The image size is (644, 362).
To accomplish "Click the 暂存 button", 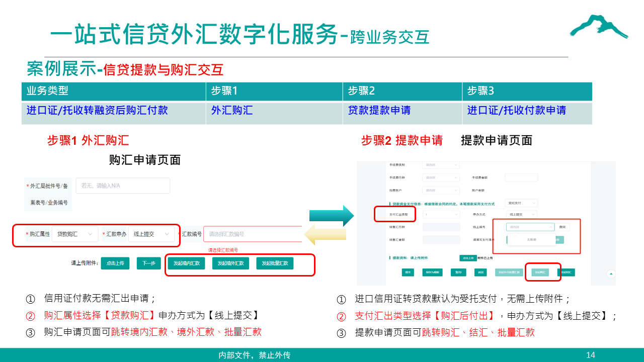I will click(458, 273).
